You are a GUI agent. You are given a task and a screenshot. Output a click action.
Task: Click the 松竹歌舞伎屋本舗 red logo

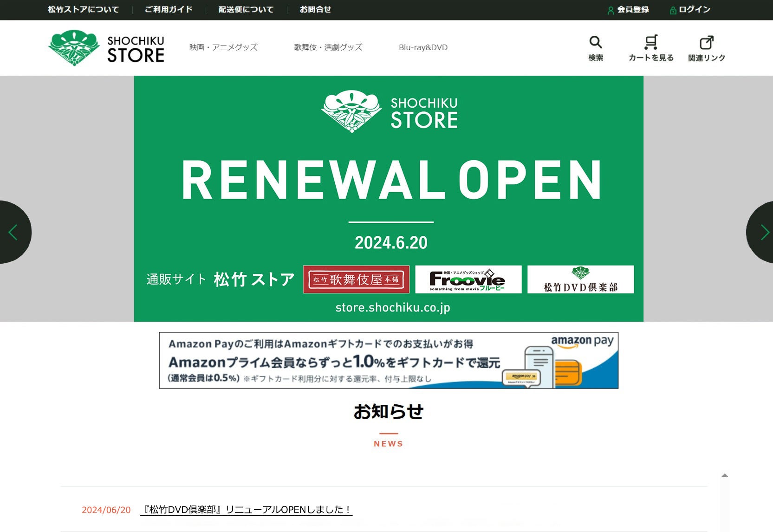[356, 279]
